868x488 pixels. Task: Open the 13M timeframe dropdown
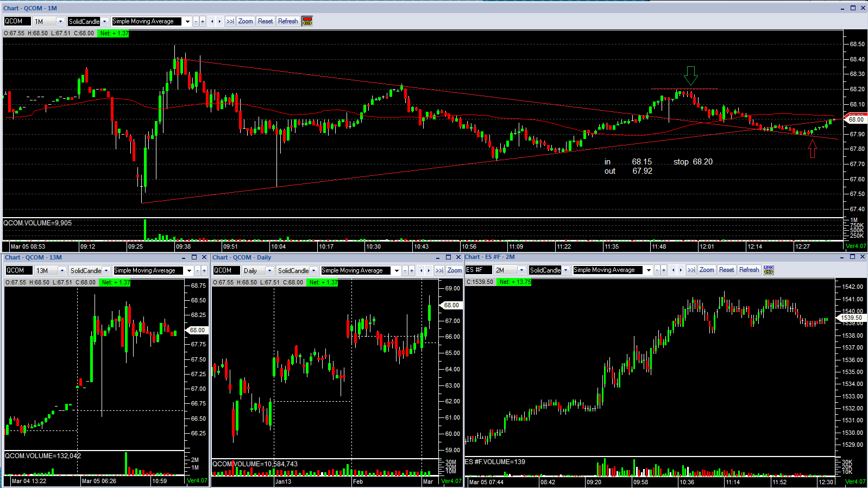coord(62,270)
